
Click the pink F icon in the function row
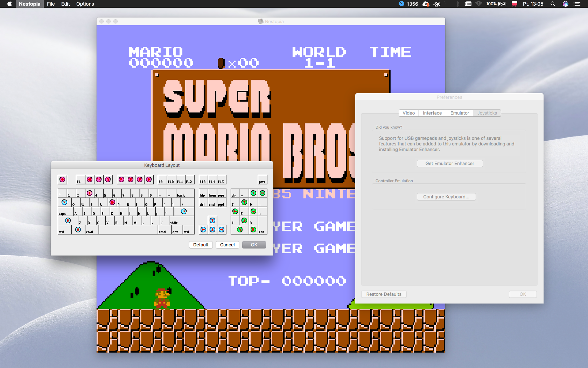(x=140, y=179)
